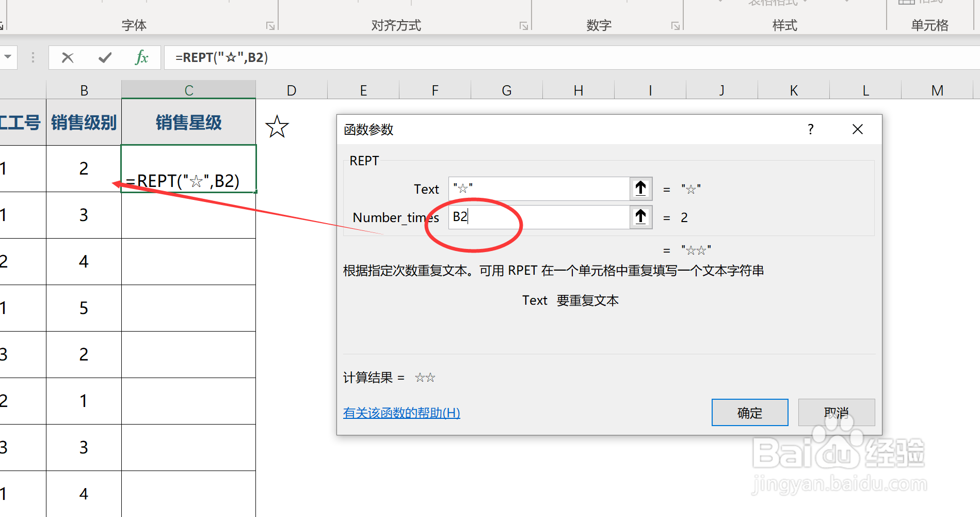The width and height of the screenshot is (980, 517).
Task: Open help question mark in dialog
Action: pyautogui.click(x=811, y=129)
